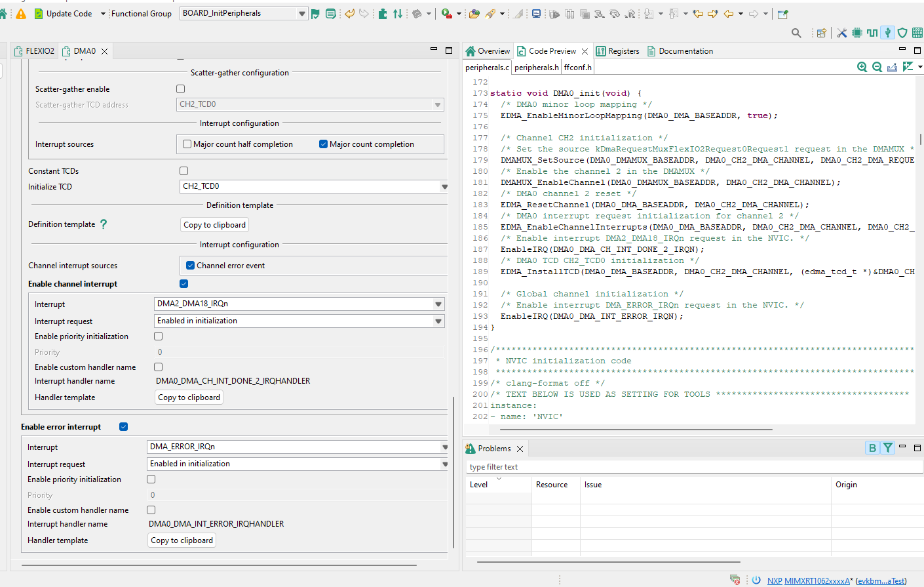
Task: Expand the DMA2_DMA18_IRQn interrupt dropdown
Action: (438, 304)
